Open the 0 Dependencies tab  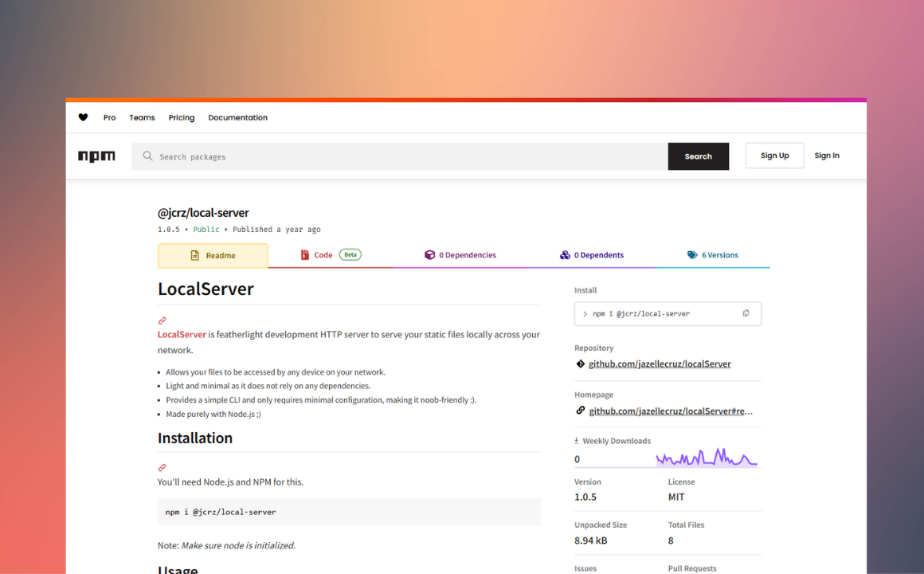[460, 255]
